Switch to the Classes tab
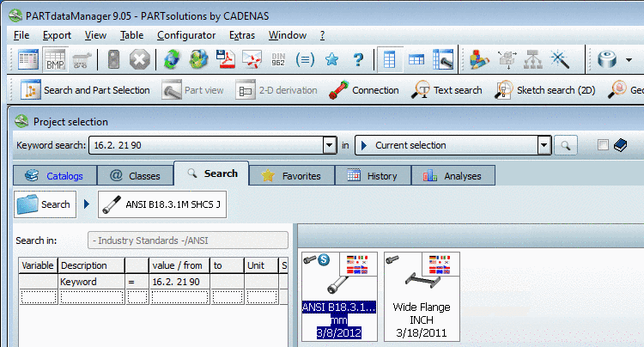The height and width of the screenshot is (347, 644). [x=136, y=176]
